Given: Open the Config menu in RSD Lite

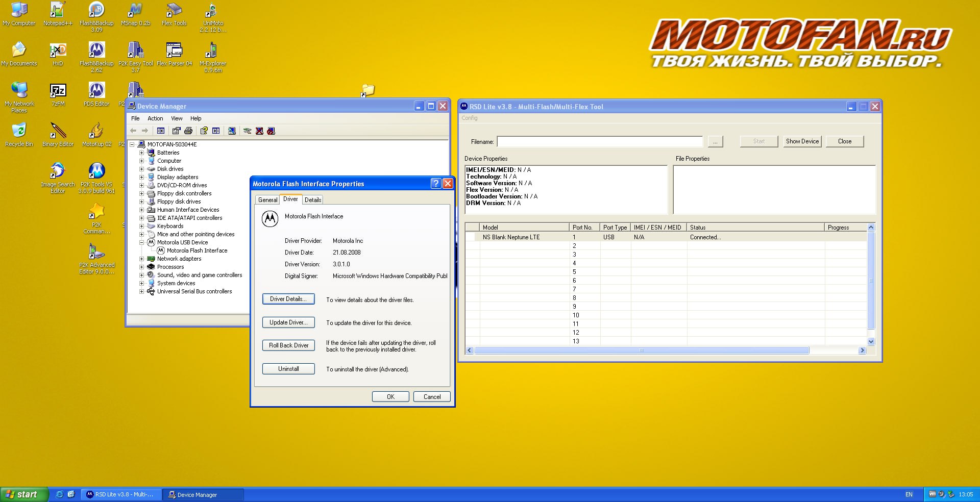Looking at the screenshot, I should point(470,118).
